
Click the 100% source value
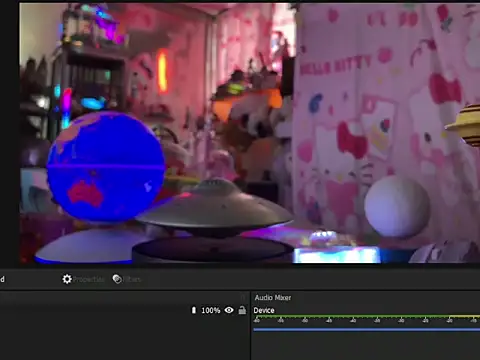coord(211,310)
